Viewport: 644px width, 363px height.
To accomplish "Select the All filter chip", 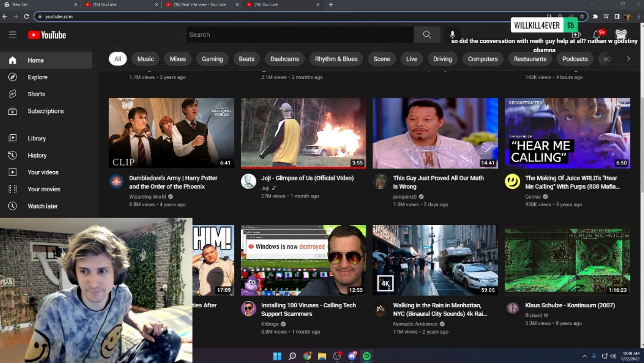I will (x=118, y=59).
